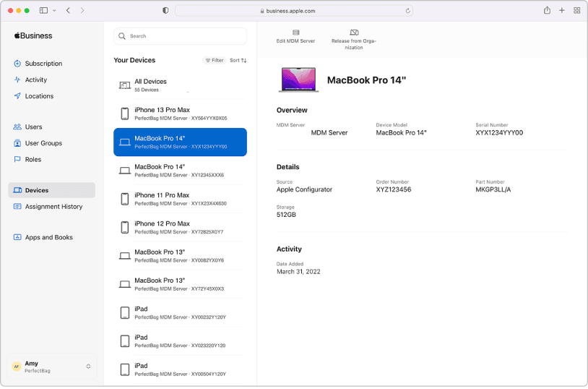The height and width of the screenshot is (389, 588).
Task: Open the Activity page in sidebar
Action: pyautogui.click(x=35, y=80)
